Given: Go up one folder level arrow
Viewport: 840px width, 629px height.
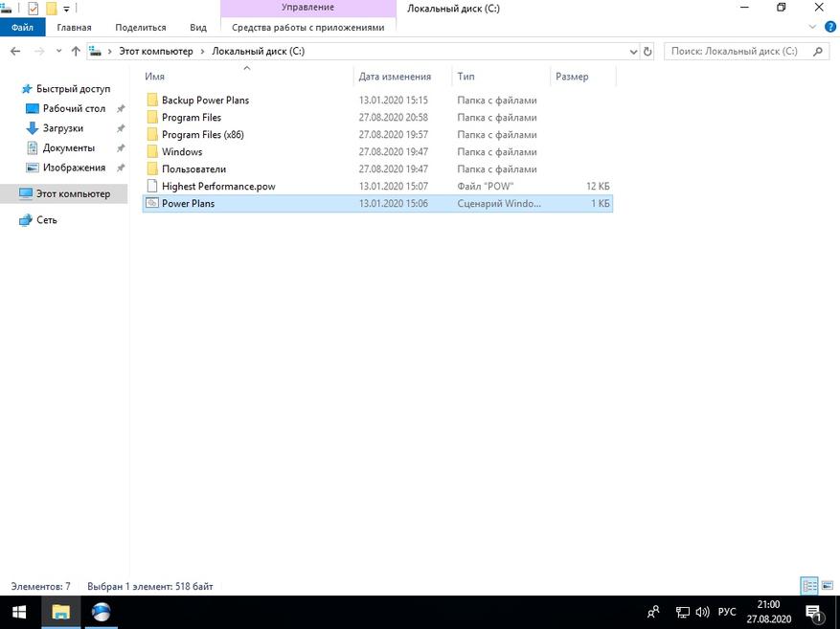Looking at the screenshot, I should [x=76, y=52].
